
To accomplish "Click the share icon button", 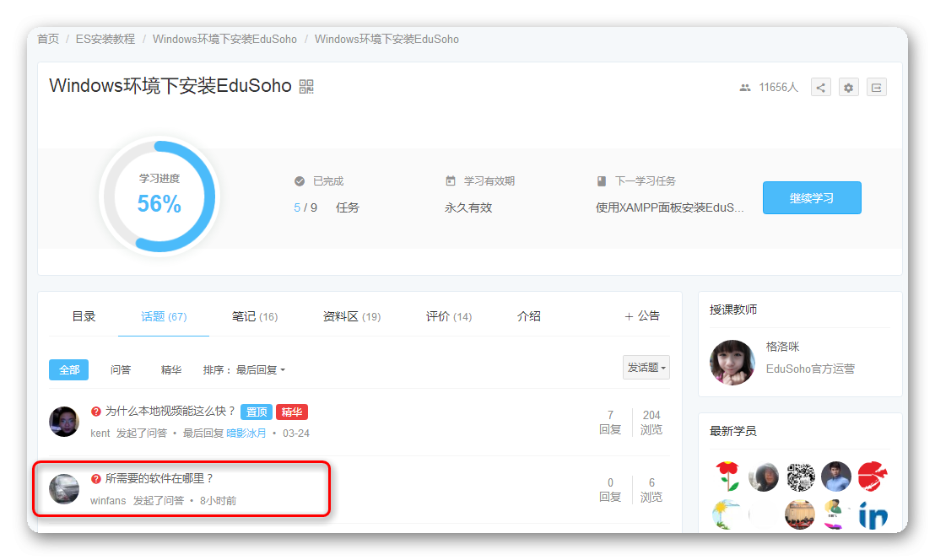I will point(821,87).
